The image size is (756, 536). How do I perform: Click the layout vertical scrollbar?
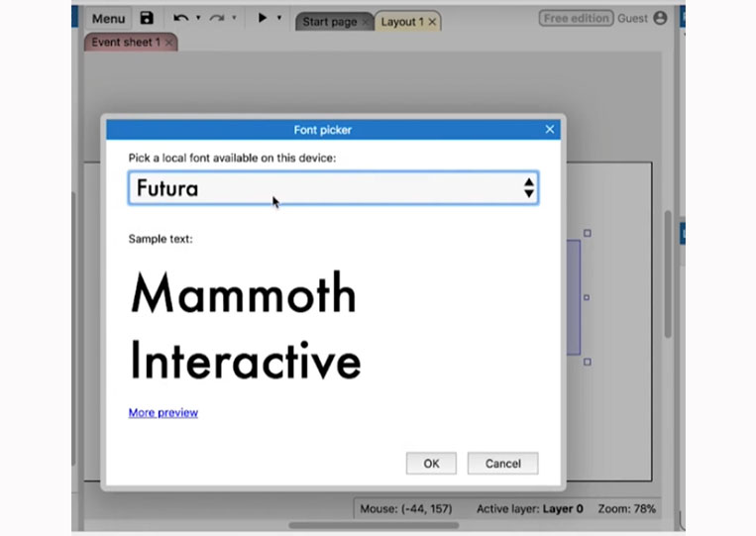point(668,273)
